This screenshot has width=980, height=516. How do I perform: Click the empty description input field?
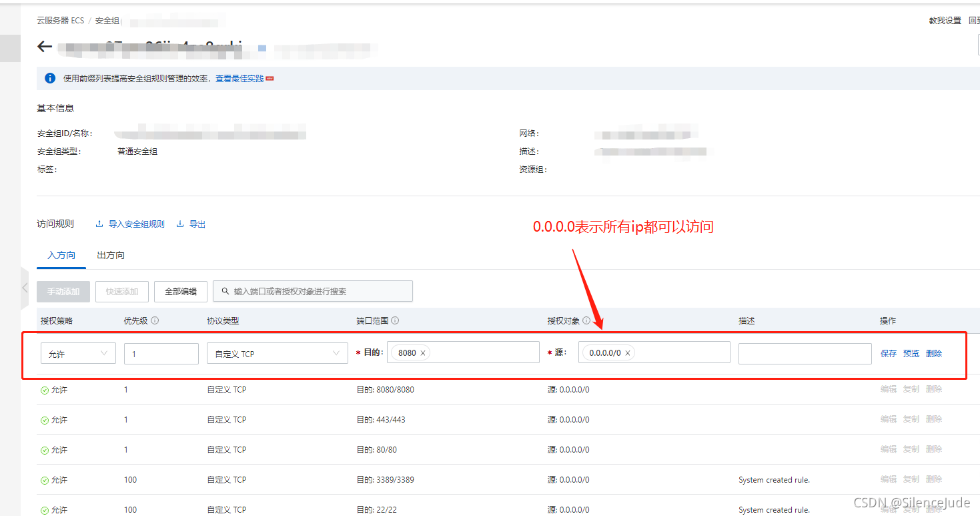(805, 353)
